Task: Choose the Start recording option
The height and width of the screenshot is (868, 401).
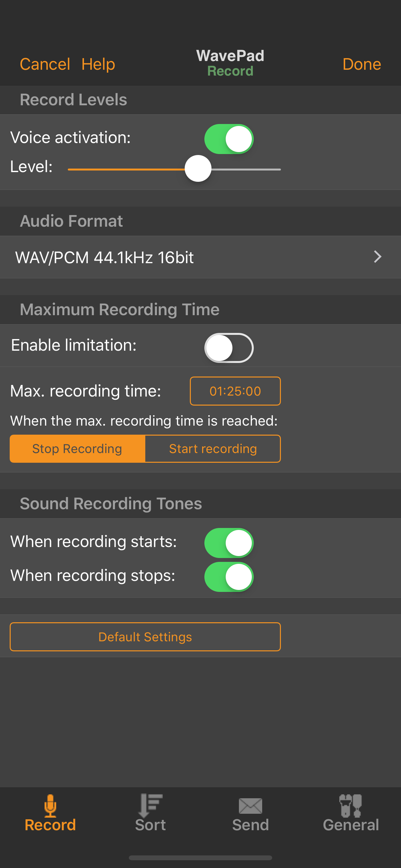Action: 213,449
